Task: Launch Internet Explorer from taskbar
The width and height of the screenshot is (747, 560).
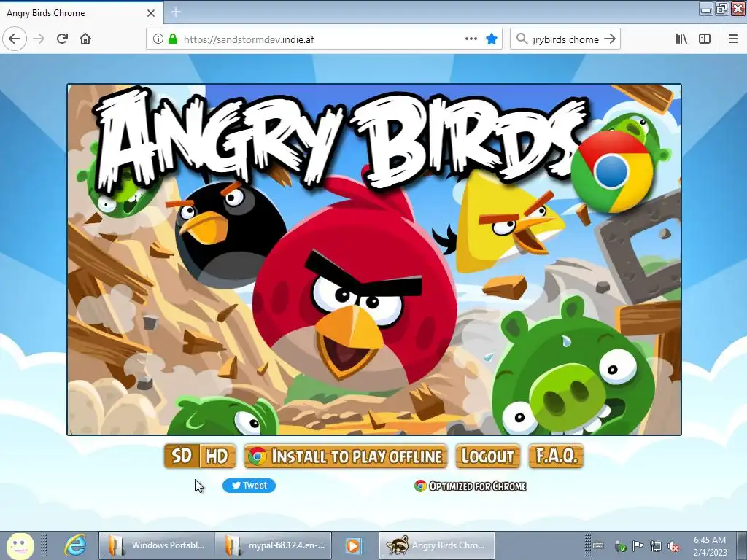Action: [x=75, y=545]
